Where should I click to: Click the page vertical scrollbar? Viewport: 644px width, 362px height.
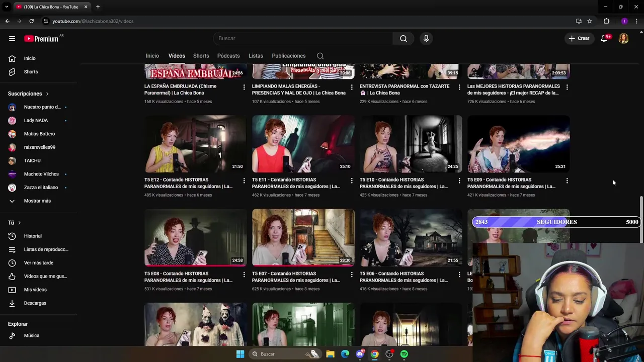(x=641, y=220)
